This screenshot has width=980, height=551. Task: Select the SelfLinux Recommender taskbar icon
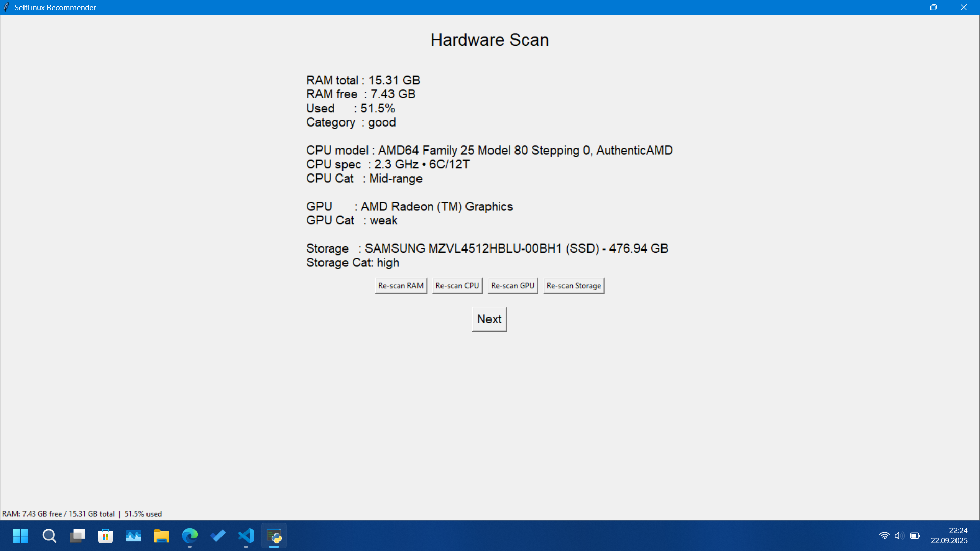[274, 536]
